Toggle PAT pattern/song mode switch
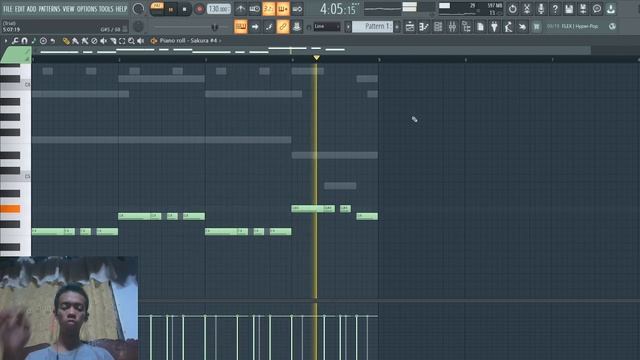This screenshot has height=360, width=640. 157,9
